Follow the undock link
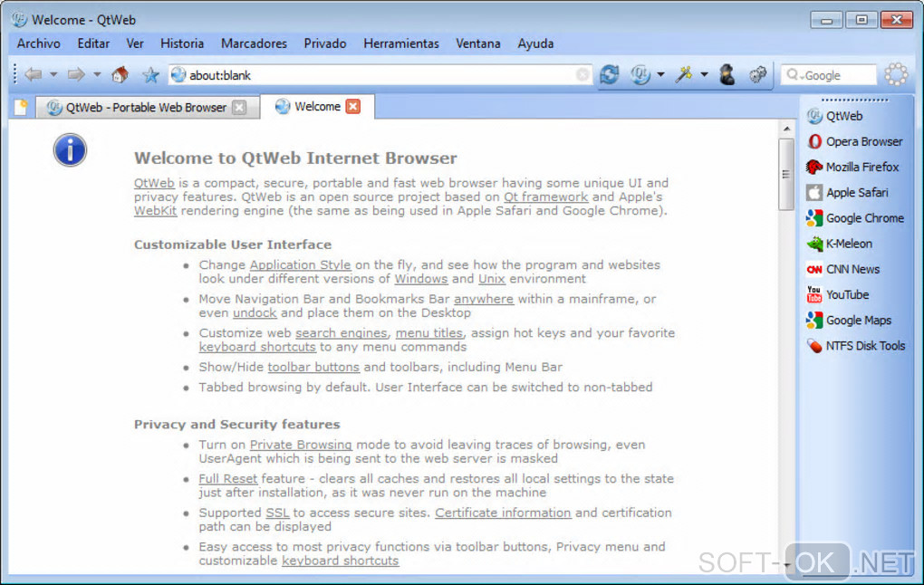The height and width of the screenshot is (585, 924). click(x=255, y=312)
